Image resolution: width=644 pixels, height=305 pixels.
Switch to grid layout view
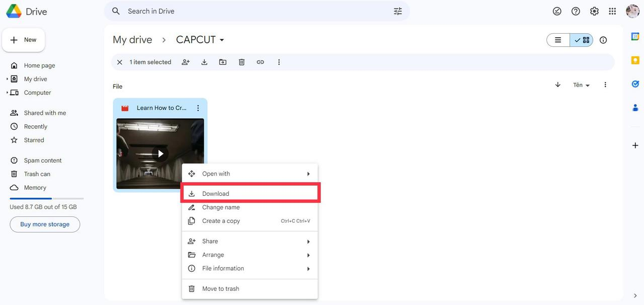582,40
